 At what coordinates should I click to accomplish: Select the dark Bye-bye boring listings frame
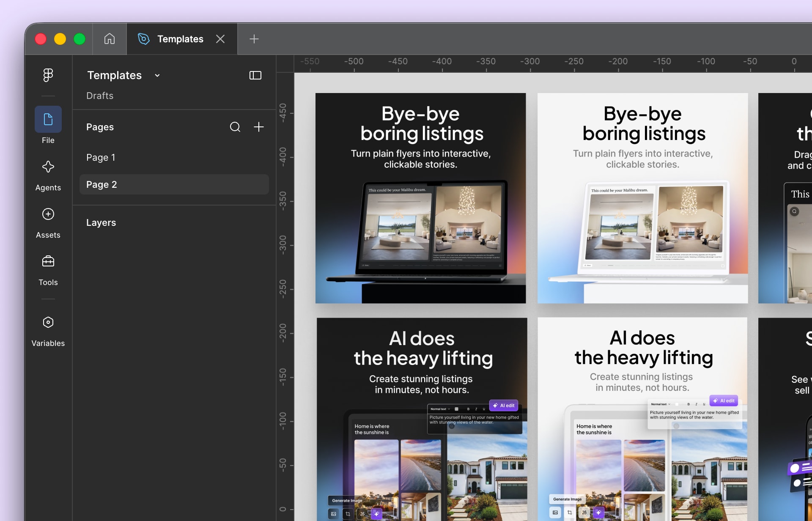coord(421,198)
